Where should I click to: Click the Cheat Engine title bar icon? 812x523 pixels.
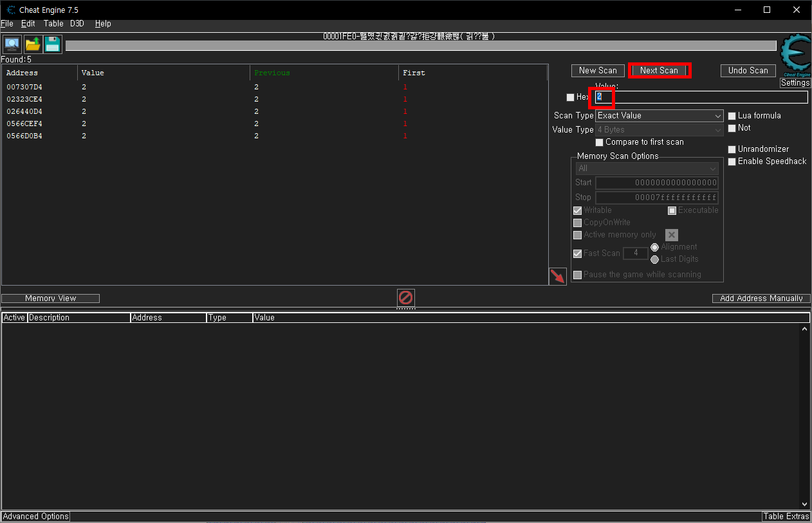[x=11, y=10]
